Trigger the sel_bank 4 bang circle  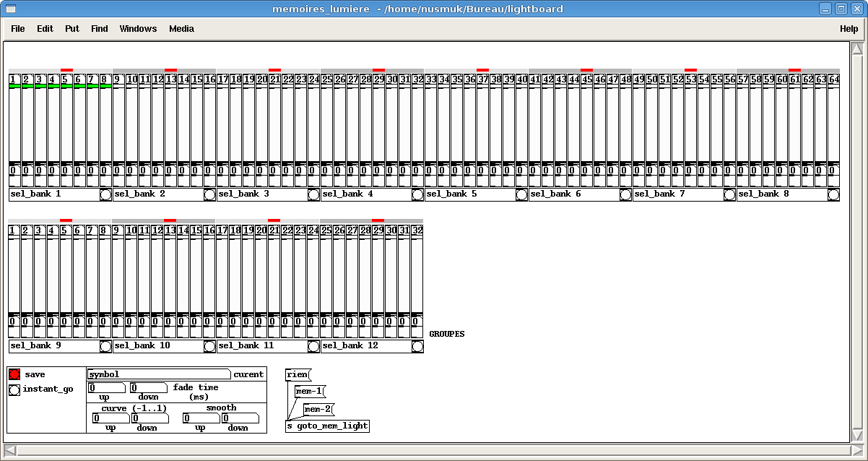click(x=417, y=194)
